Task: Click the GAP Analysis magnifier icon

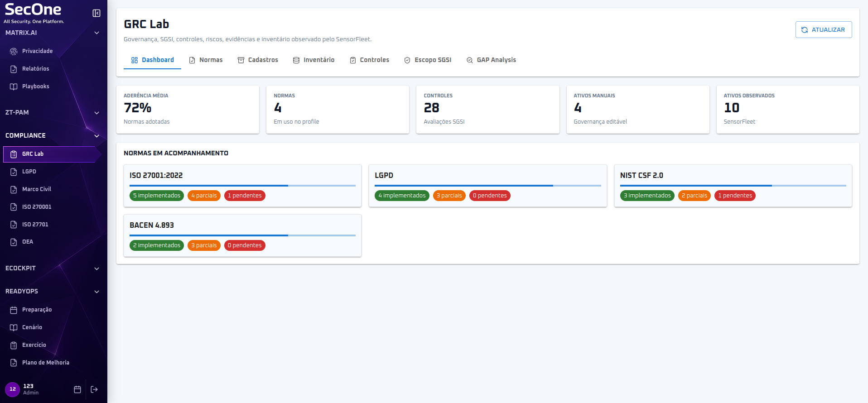Action: (470, 60)
